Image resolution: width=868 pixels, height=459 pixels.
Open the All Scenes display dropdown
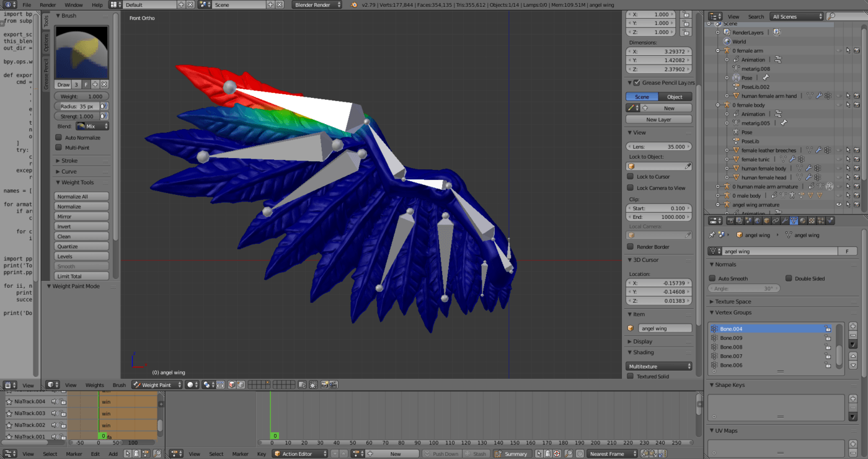point(797,17)
